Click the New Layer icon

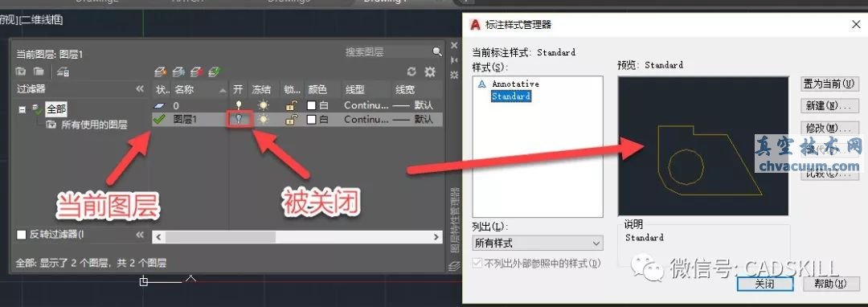tap(161, 72)
